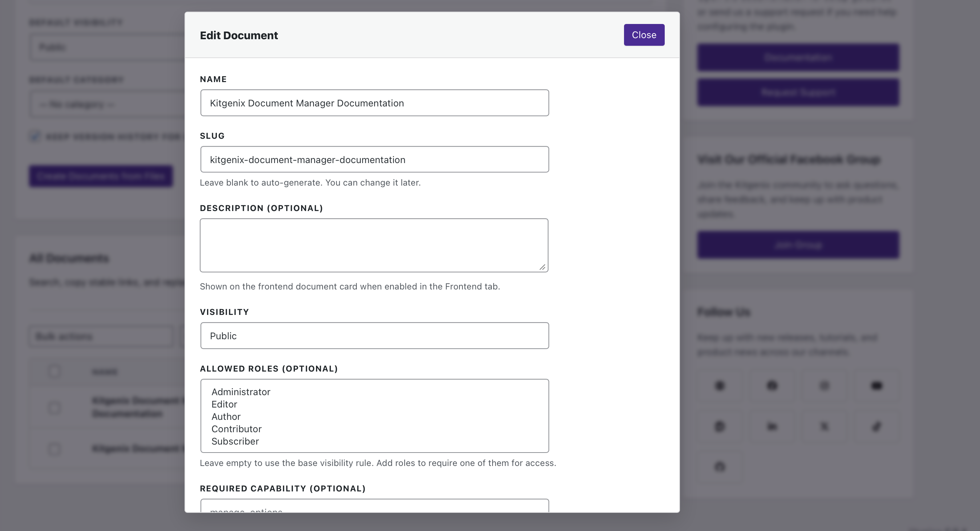Screen dimensions: 980x531
Task: Click the Name text field
Action: [374, 103]
